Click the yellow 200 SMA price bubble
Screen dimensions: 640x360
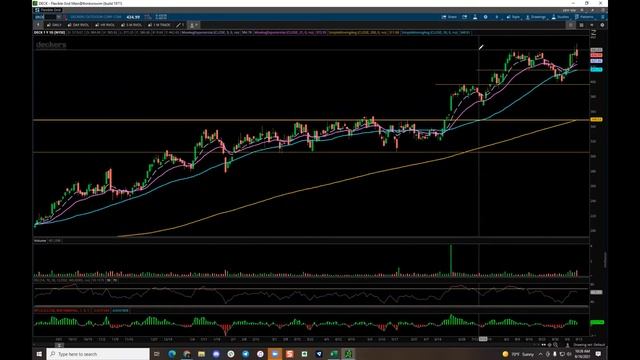596,120
